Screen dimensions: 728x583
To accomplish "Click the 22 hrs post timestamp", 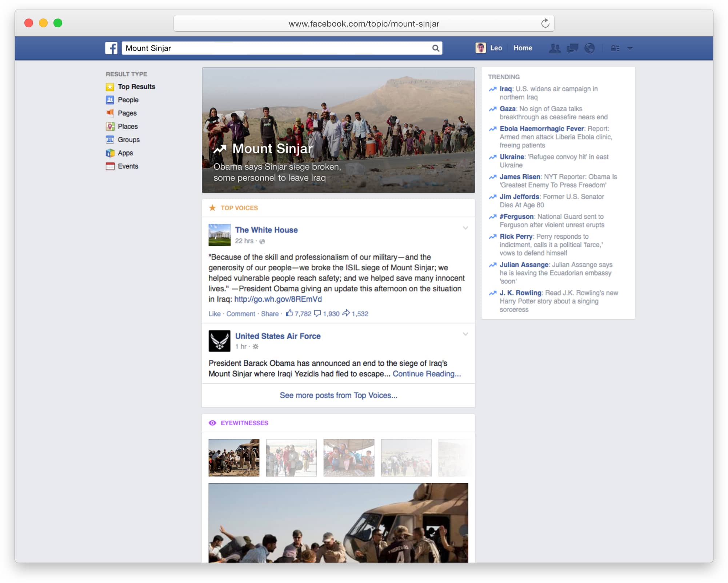I will tap(244, 241).
